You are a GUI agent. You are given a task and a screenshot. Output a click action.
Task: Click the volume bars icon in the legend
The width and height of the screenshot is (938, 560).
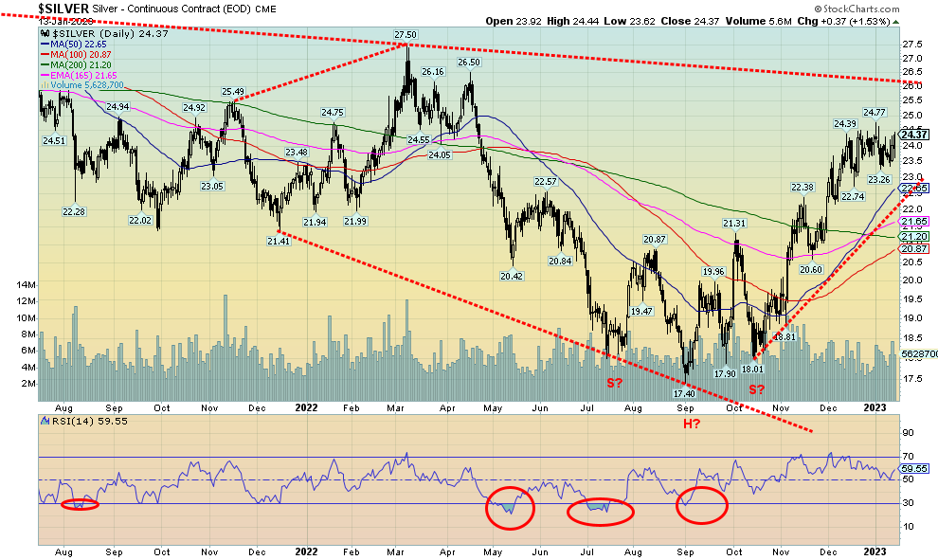pyautogui.click(x=44, y=83)
